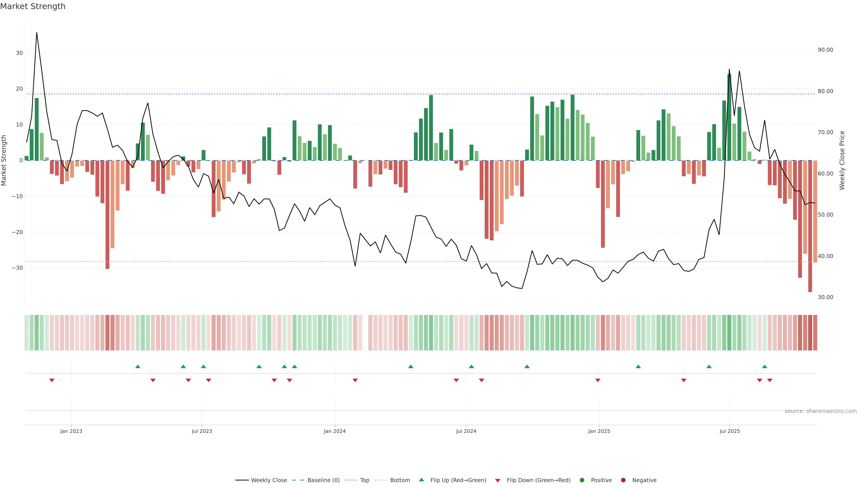Click the Weekly Close Price axis title
The width and height of the screenshot is (868, 488).
click(x=842, y=160)
